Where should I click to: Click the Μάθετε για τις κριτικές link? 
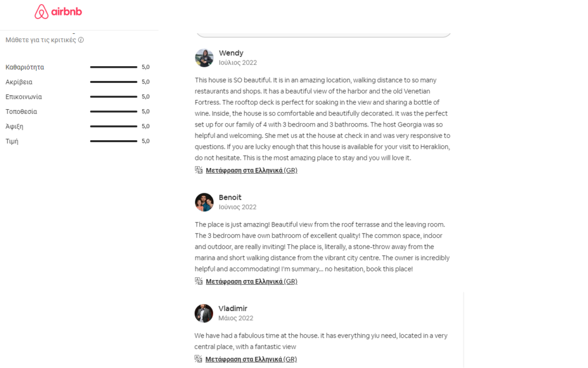pyautogui.click(x=41, y=40)
